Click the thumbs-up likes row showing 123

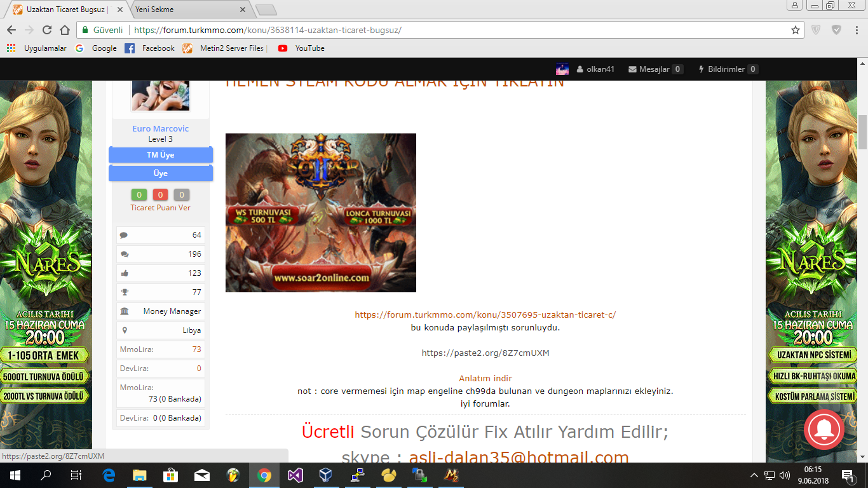[161, 273]
